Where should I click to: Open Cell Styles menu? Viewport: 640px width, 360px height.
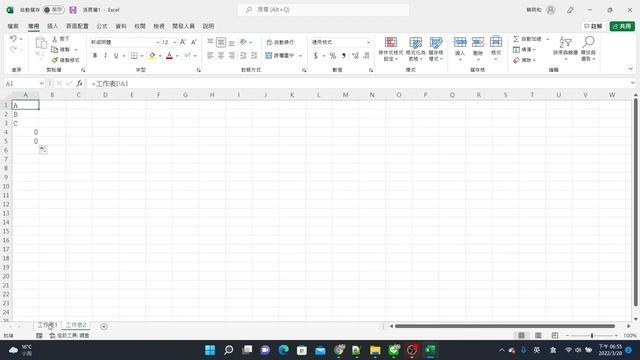click(436, 49)
